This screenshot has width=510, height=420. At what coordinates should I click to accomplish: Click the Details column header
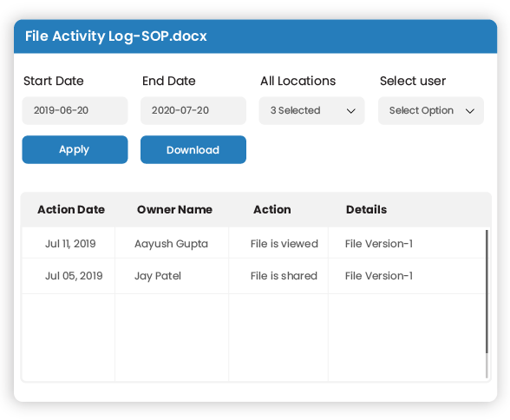coord(367,209)
